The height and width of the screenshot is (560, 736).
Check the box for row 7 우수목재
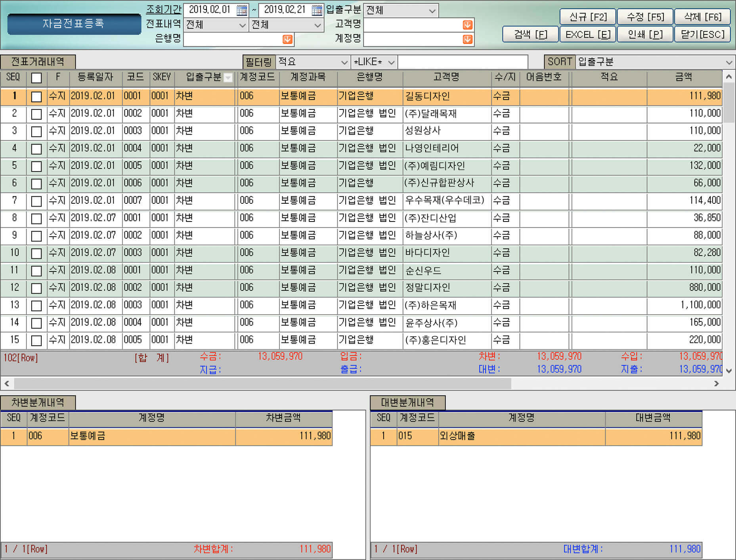pos(36,201)
